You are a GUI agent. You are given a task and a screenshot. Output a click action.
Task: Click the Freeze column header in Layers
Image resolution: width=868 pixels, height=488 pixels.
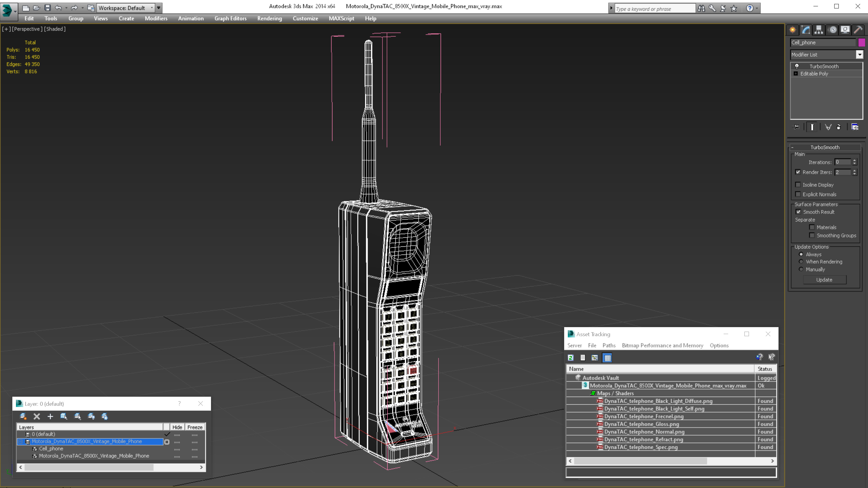tap(195, 427)
